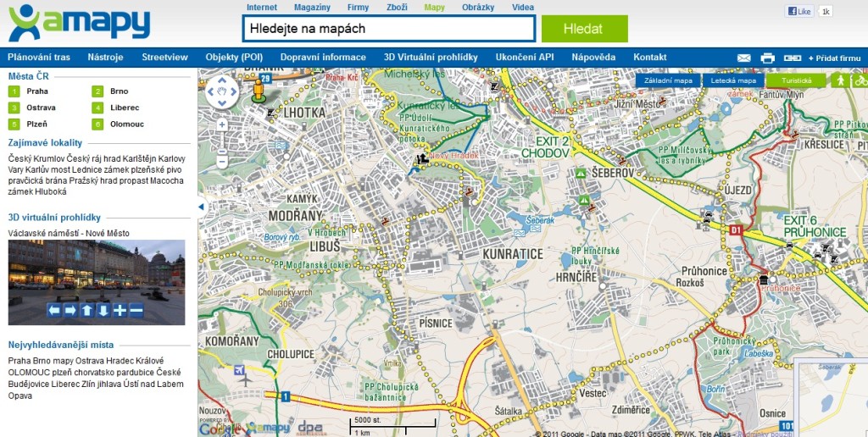The width and height of the screenshot is (868, 437).
Task: Click the green Šeberov campsite icon
Action: 580,174
